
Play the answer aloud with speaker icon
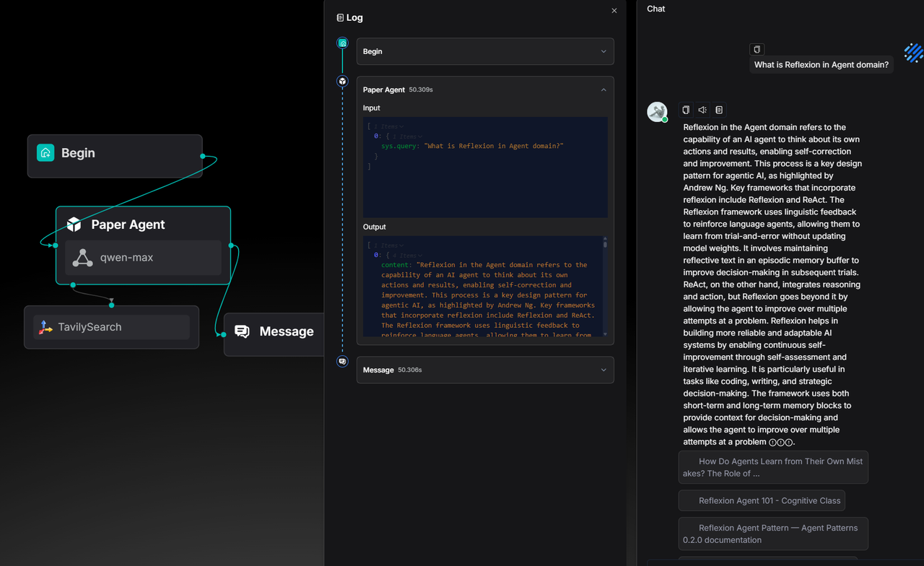[x=702, y=110]
